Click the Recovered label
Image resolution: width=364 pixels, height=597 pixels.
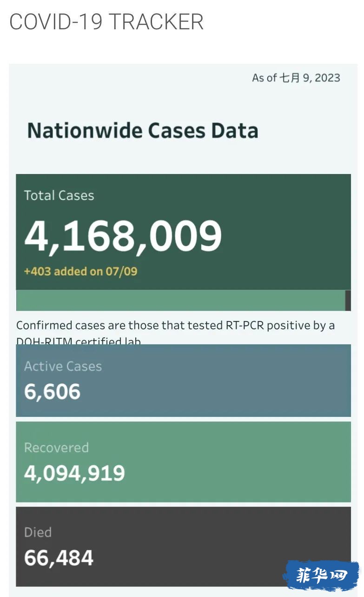point(56,448)
